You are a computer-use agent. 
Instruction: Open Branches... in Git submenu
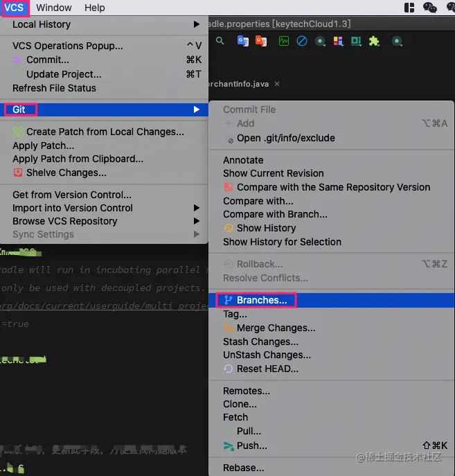(x=331, y=300)
